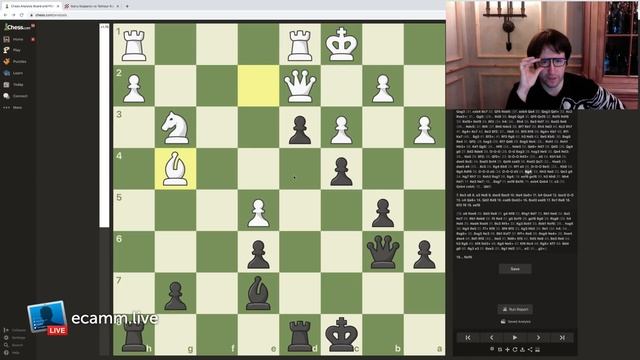640x360 pixels.
Task: Select the white bishop on g4
Action: click(x=175, y=169)
